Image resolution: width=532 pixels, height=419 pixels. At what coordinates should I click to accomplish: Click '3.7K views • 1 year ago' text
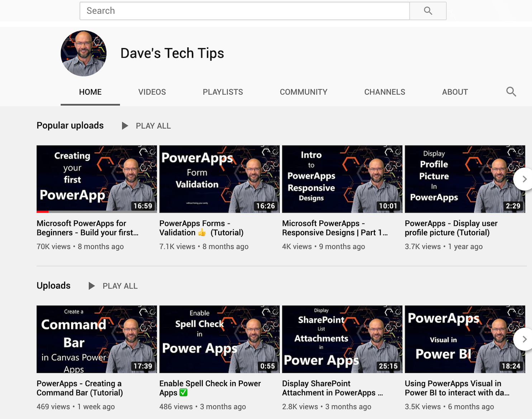click(x=444, y=246)
